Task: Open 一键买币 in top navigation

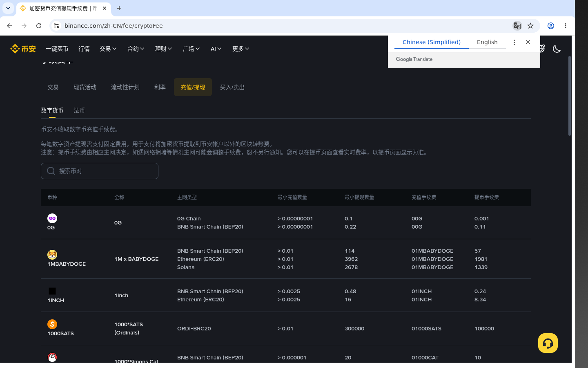Action: [x=57, y=49]
